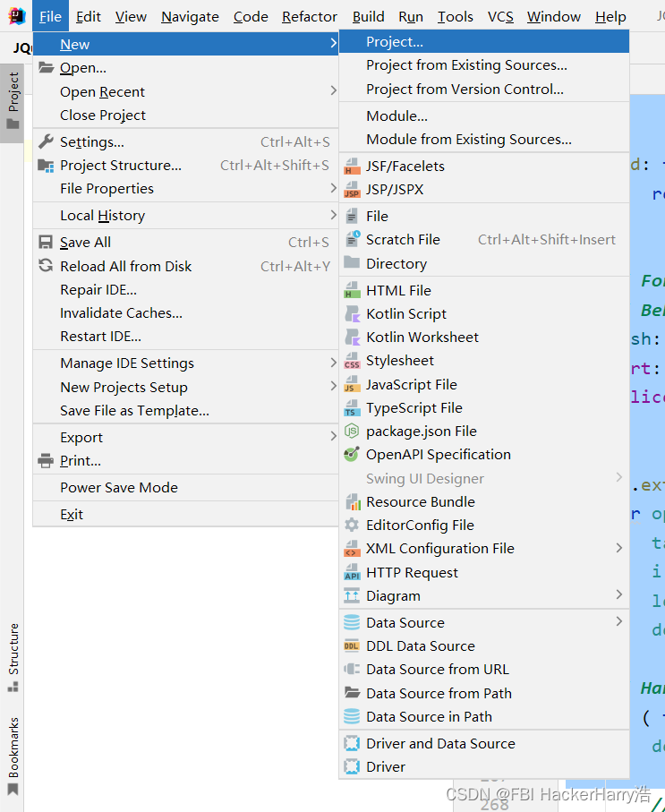Select Module from Existing Sources...
This screenshot has width=665, height=812.
click(484, 140)
